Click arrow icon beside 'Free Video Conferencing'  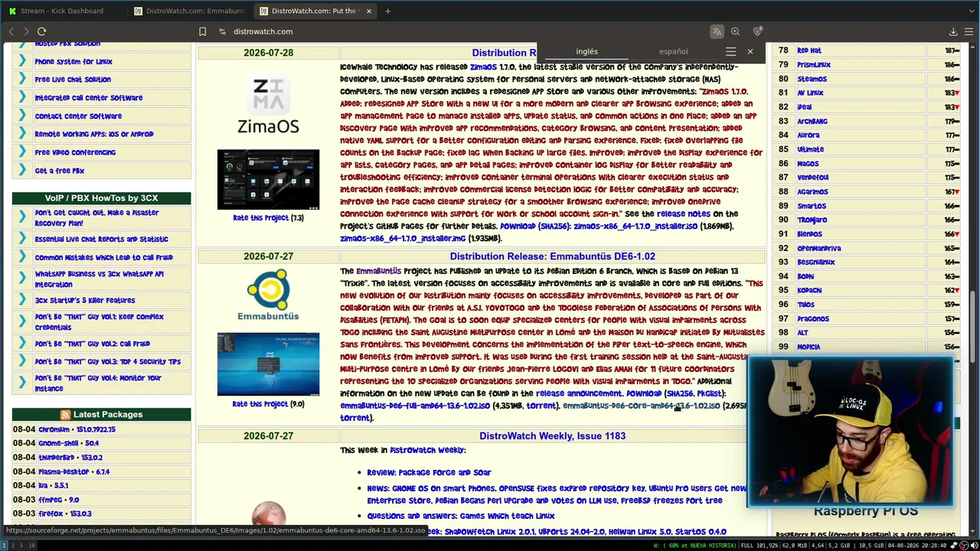click(x=22, y=152)
